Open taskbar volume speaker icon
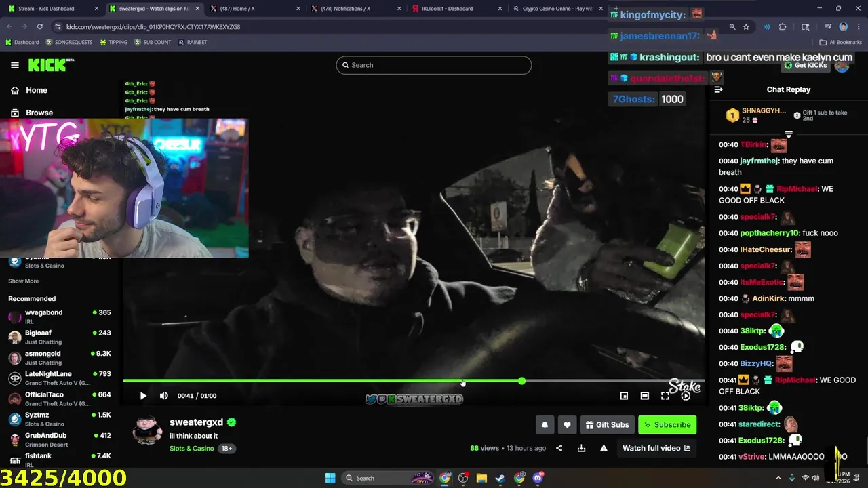The height and width of the screenshot is (488, 868). pyautogui.click(x=816, y=478)
